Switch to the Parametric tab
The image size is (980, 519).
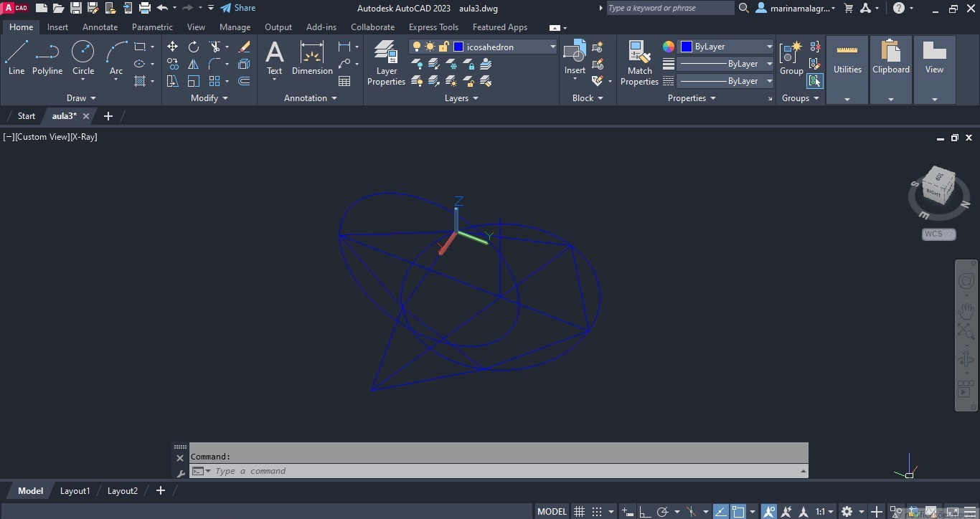(152, 27)
